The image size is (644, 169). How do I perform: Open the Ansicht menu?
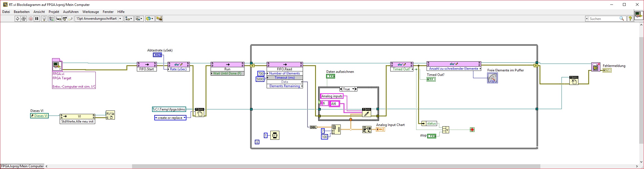(x=39, y=12)
